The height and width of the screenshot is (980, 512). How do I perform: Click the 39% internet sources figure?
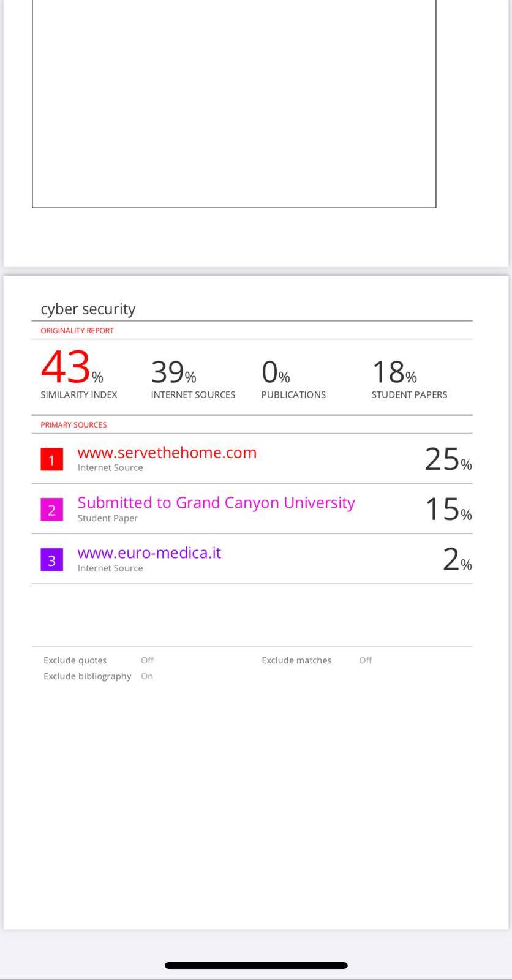click(173, 372)
